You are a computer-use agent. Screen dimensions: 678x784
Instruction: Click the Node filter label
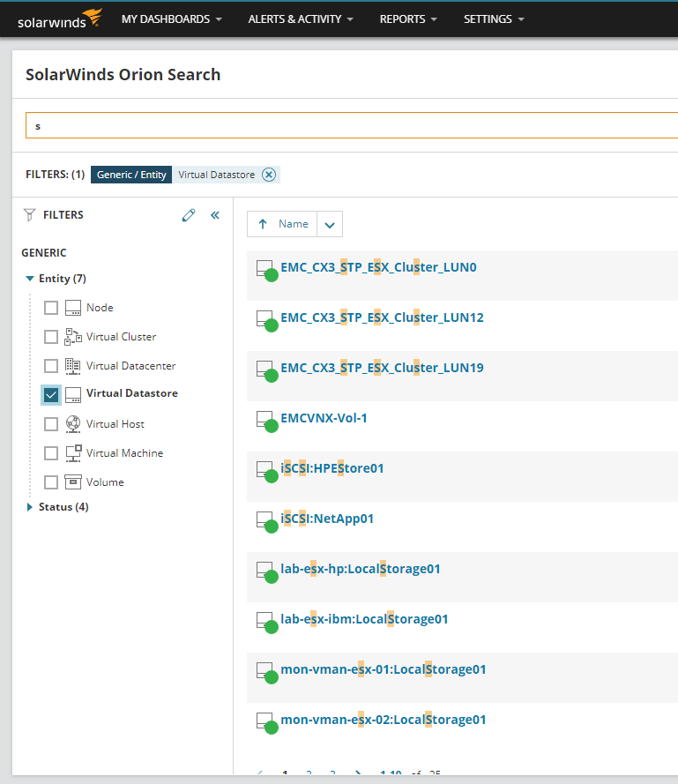[x=100, y=308]
